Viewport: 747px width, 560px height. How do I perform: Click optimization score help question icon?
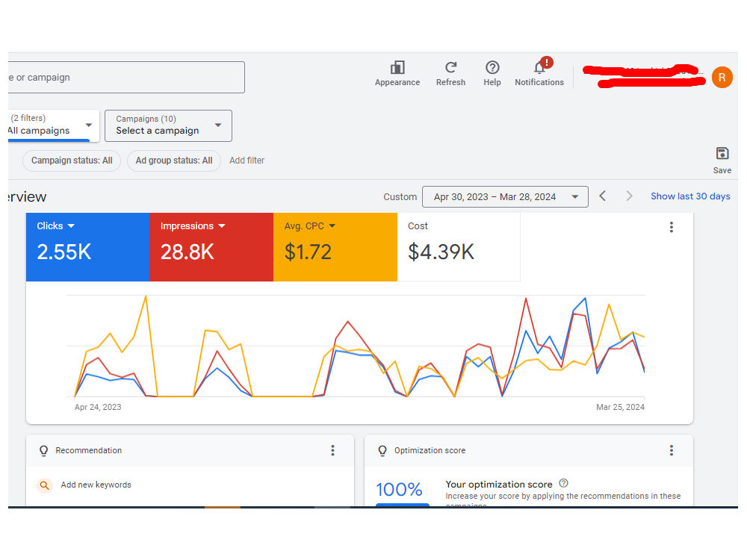pyautogui.click(x=563, y=483)
